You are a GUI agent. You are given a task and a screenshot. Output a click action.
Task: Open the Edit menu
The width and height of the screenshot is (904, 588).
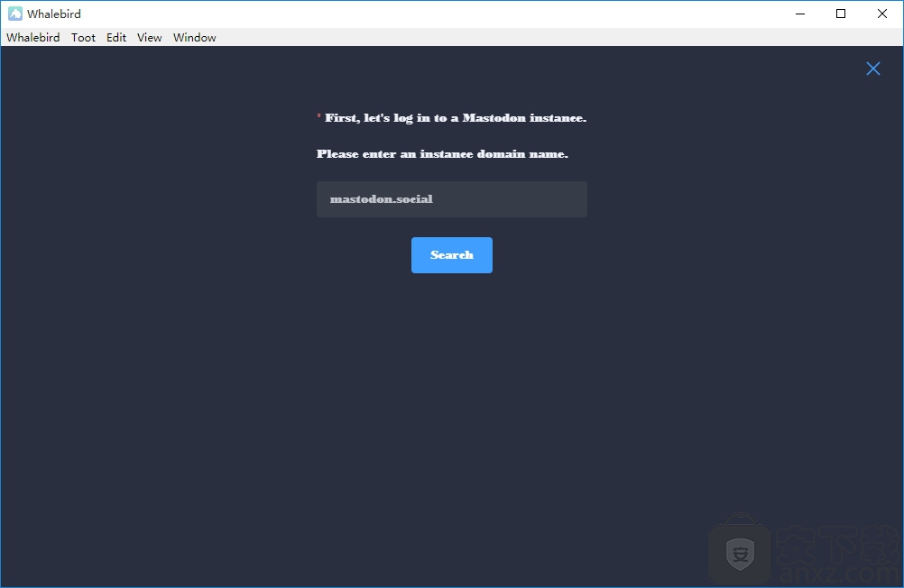115,38
